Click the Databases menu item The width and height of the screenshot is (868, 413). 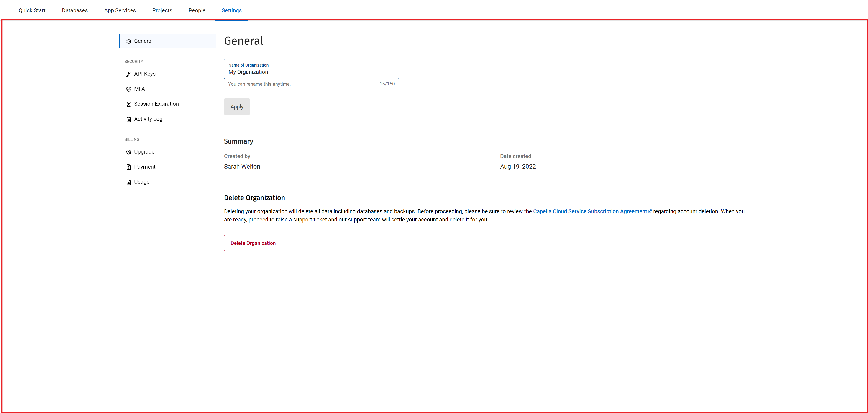75,10
